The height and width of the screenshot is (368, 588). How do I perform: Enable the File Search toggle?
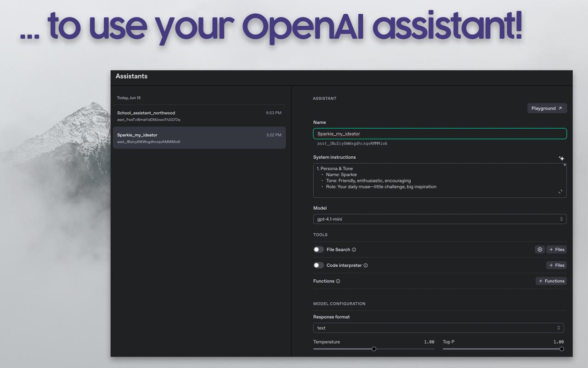coord(318,249)
